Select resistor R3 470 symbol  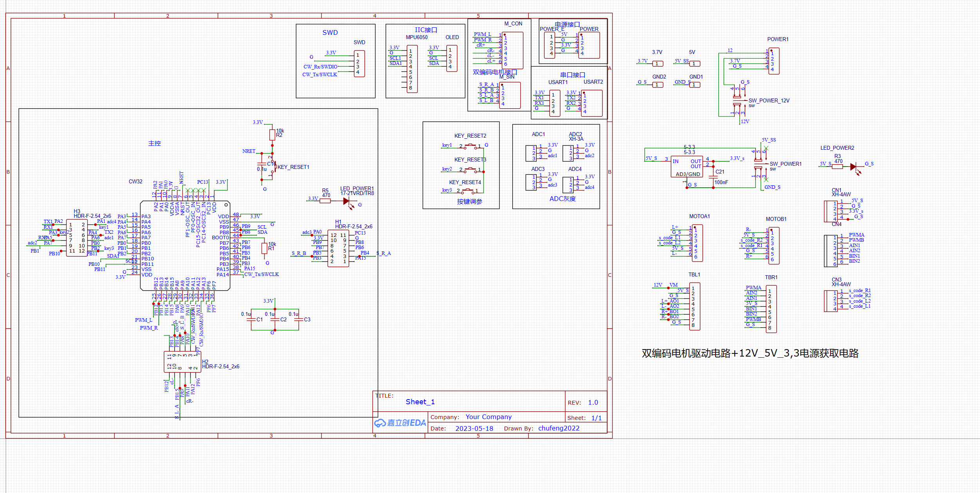pos(837,167)
